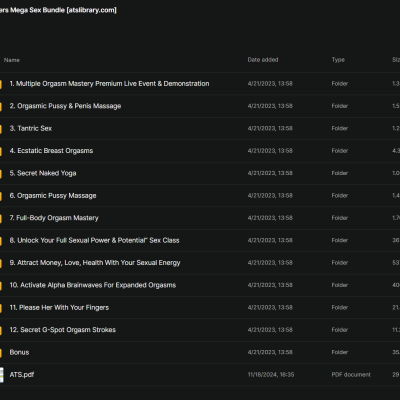Click folder icon for Secret G-Spot Orgasm Strokes

click(x=1, y=330)
